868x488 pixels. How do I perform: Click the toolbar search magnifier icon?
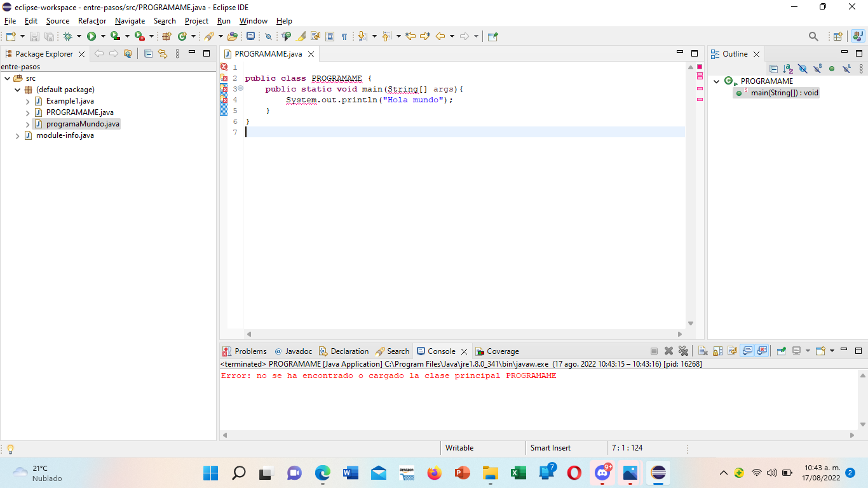click(x=813, y=36)
